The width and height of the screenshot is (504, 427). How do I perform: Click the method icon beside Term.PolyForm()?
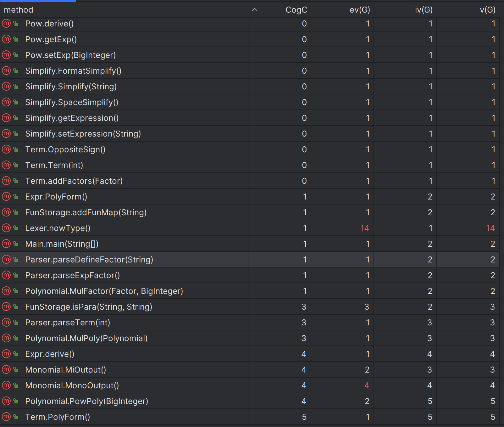(6, 417)
